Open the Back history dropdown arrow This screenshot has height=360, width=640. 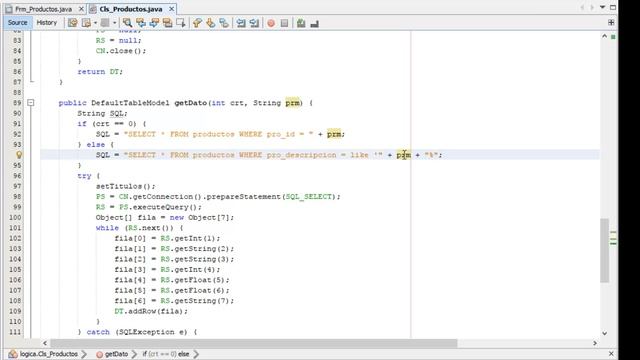pos(95,23)
